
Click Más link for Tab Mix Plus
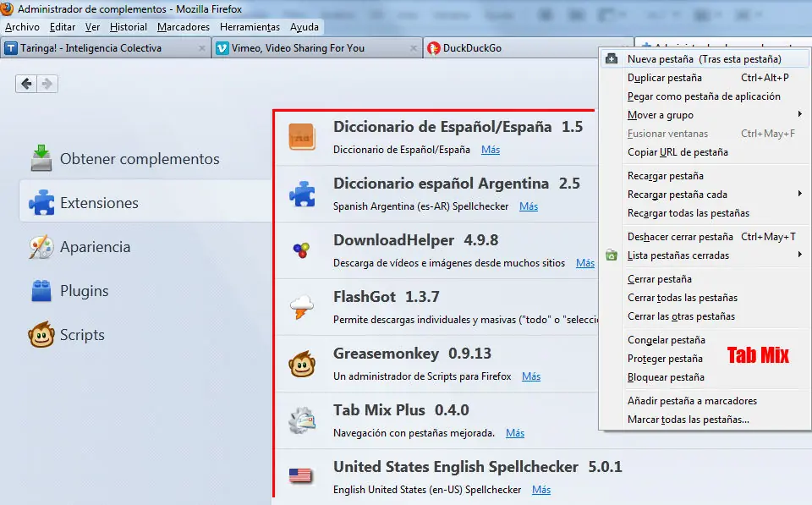pyautogui.click(x=515, y=433)
